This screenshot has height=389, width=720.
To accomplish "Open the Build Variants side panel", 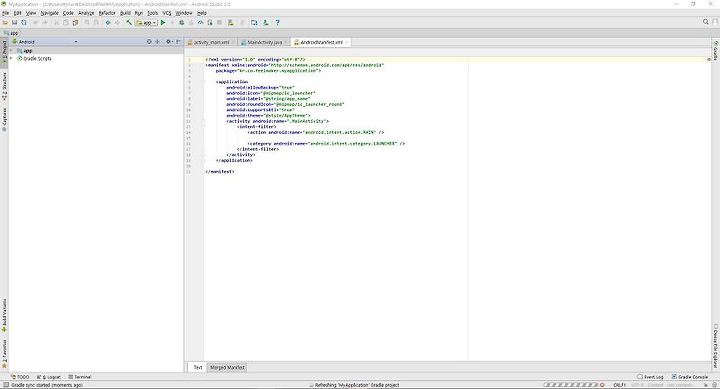I will 5,316.
